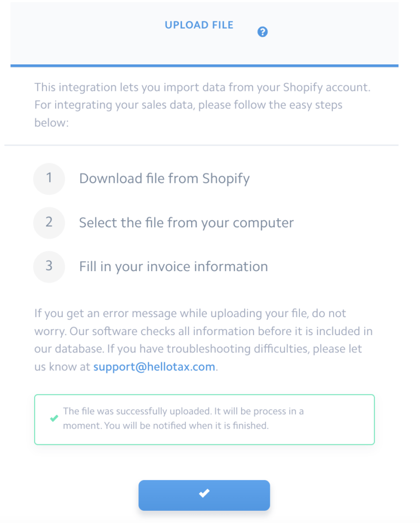Click the error message troubleshooting paragraph
Screen dimensions: 420x523
click(x=203, y=340)
